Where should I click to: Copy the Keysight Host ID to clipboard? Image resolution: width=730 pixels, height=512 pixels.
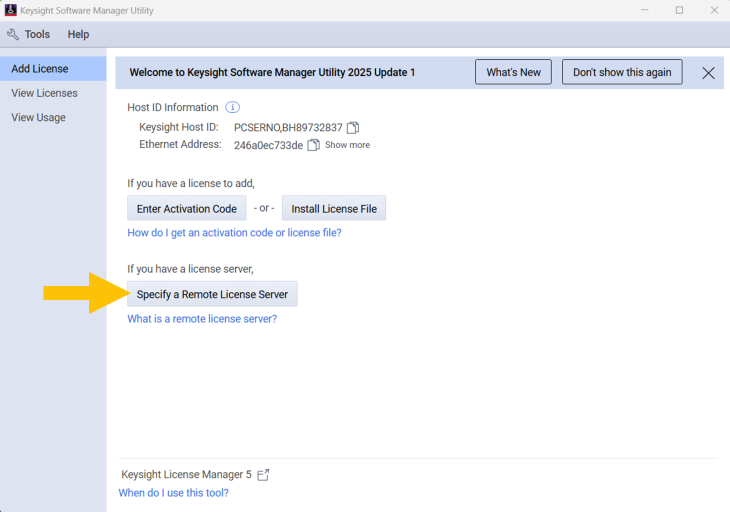[353, 128]
